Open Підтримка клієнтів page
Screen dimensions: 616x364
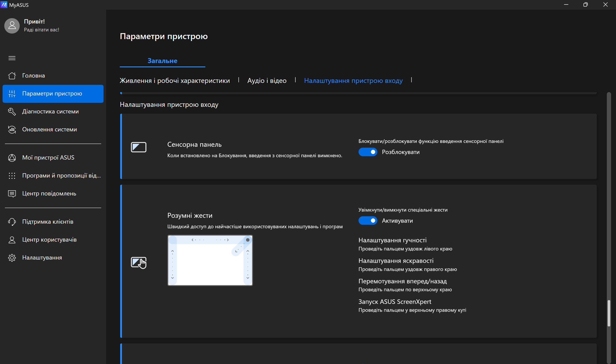pos(53,222)
